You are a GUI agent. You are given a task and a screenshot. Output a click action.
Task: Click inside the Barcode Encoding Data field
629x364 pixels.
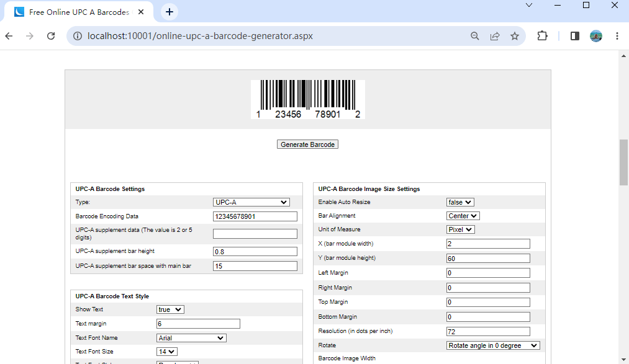click(255, 216)
